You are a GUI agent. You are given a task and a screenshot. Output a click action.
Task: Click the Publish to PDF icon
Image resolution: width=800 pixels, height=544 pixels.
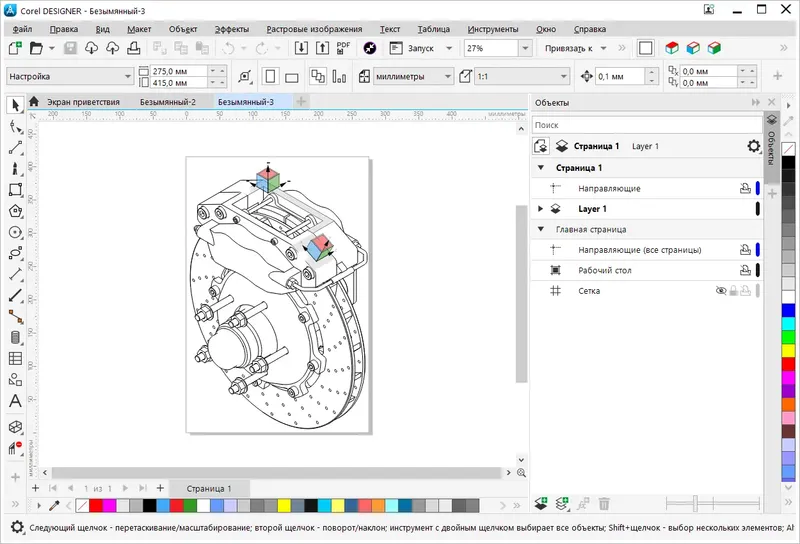(343, 48)
